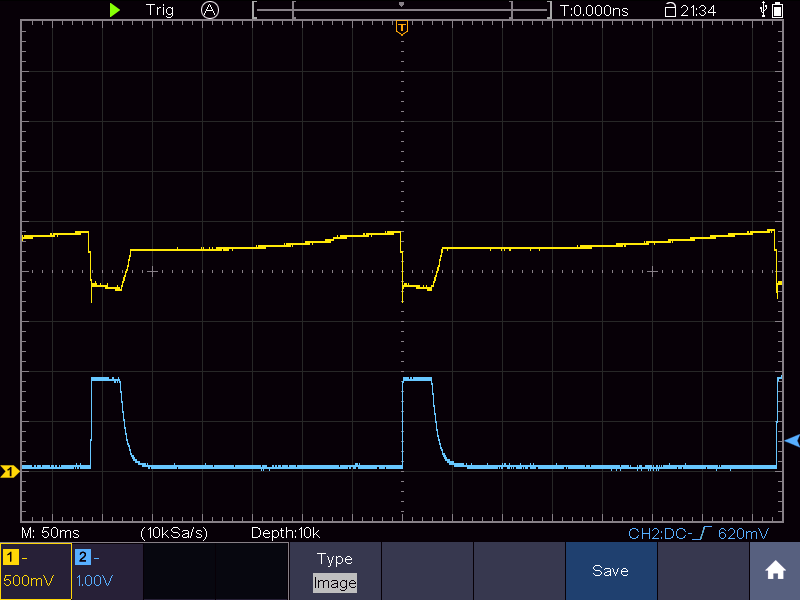This screenshot has width=800, height=600.
Task: Click the green run/play status icon
Action: pyautogui.click(x=115, y=10)
